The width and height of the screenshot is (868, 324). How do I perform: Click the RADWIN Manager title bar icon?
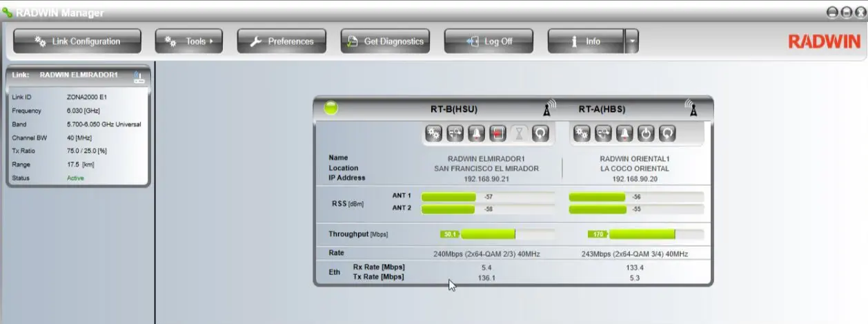point(7,12)
